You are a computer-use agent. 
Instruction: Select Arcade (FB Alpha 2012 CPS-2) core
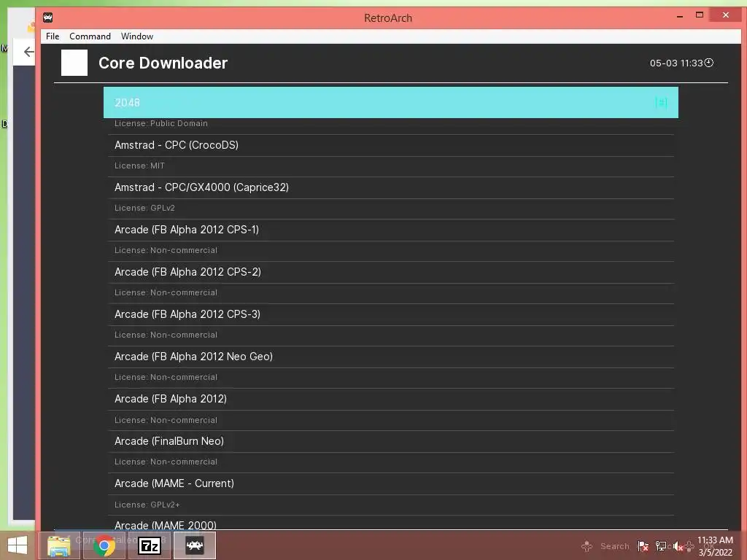[391, 273]
